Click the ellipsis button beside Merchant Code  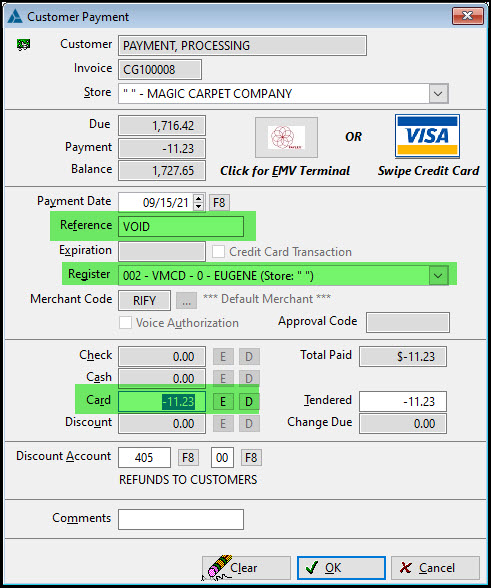click(x=186, y=300)
